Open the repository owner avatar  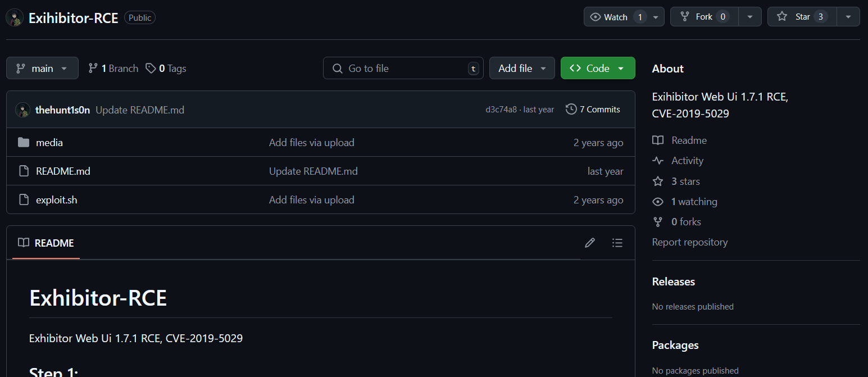pos(15,17)
